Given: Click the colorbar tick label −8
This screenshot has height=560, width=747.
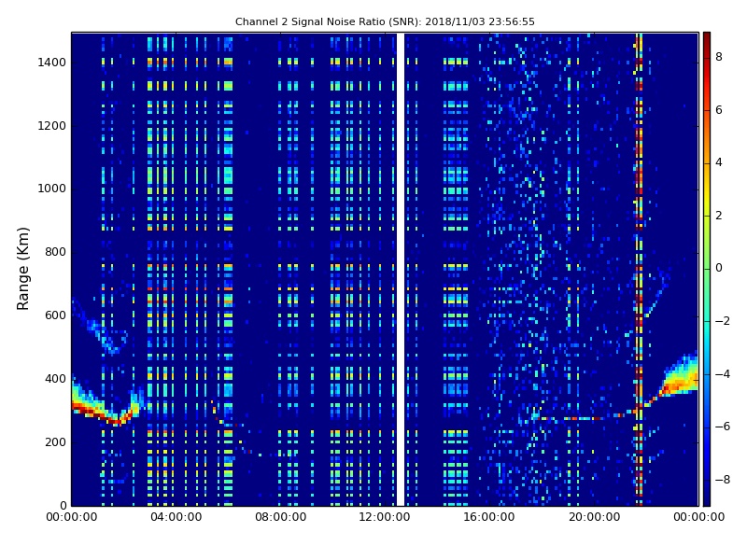Looking at the screenshot, I should 723,480.
